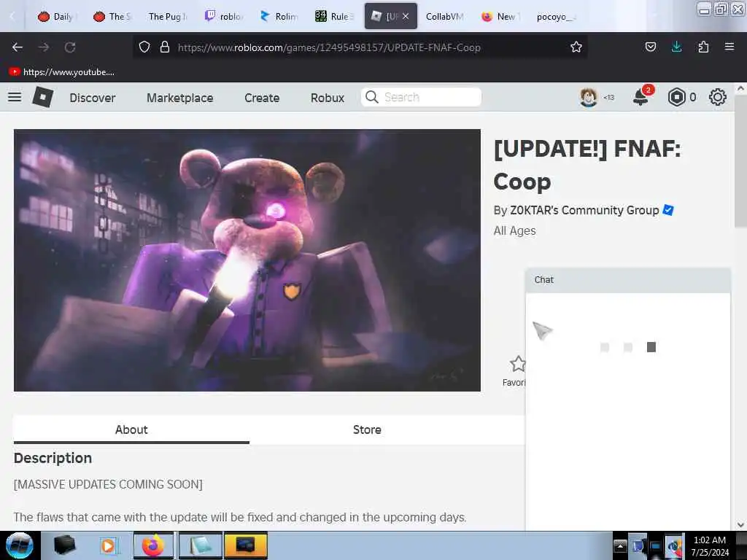Close the current Roblox browser tab
The image size is (747, 560).
pyautogui.click(x=406, y=16)
